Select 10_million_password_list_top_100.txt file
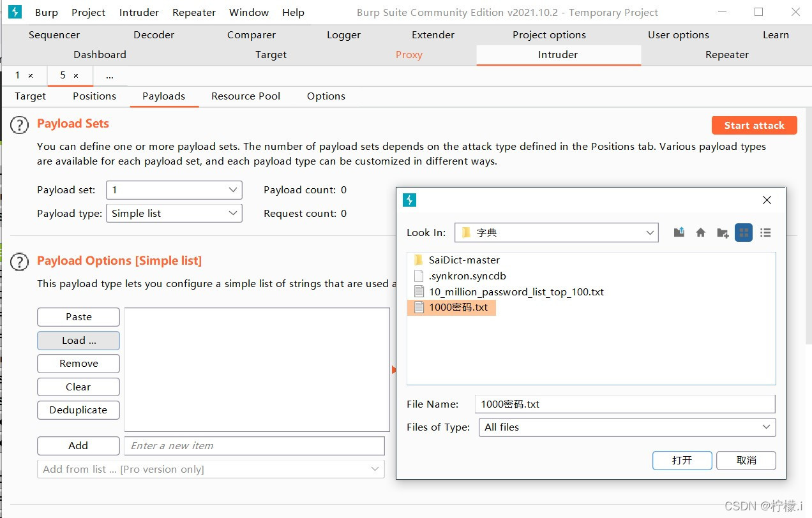Viewport: 812px width, 518px height. [508, 292]
